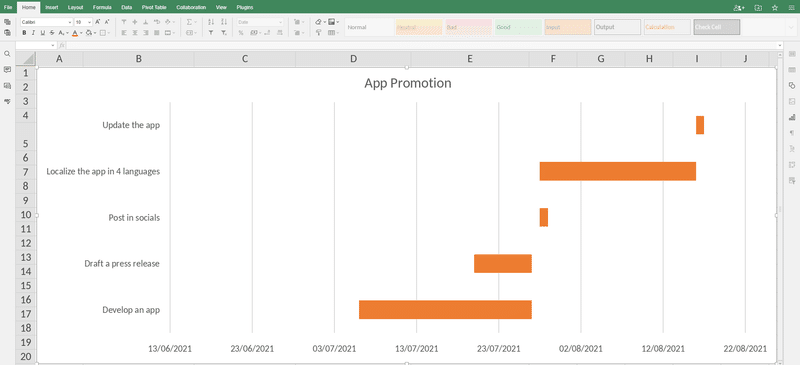Viewport: 800px width, 365px height.
Task: Select 'Develop an app' orange bar
Action: tap(445, 310)
